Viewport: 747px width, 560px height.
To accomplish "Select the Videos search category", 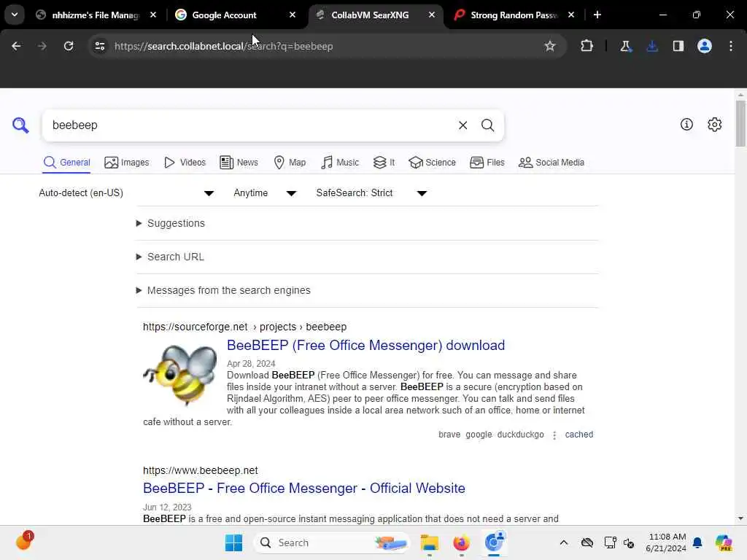I will click(185, 163).
